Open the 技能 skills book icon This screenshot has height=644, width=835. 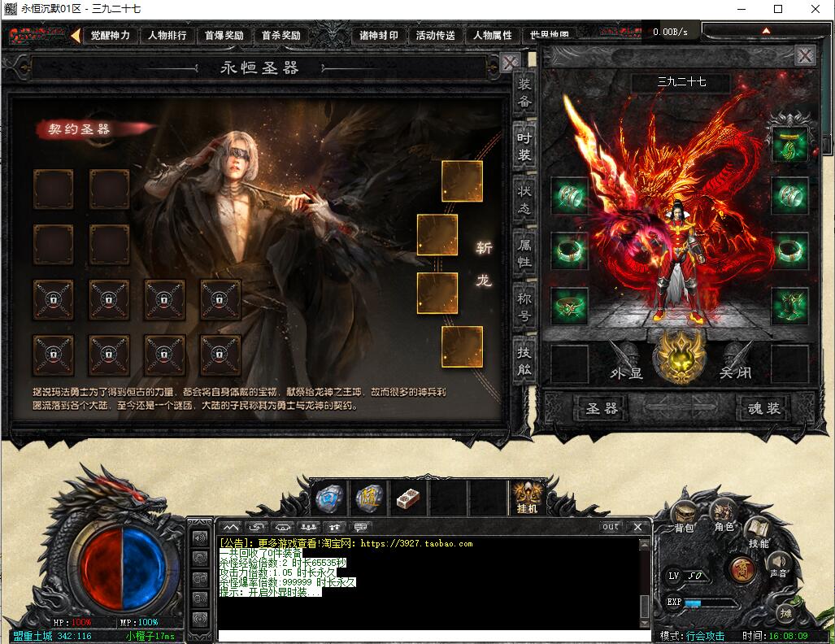pos(759,533)
